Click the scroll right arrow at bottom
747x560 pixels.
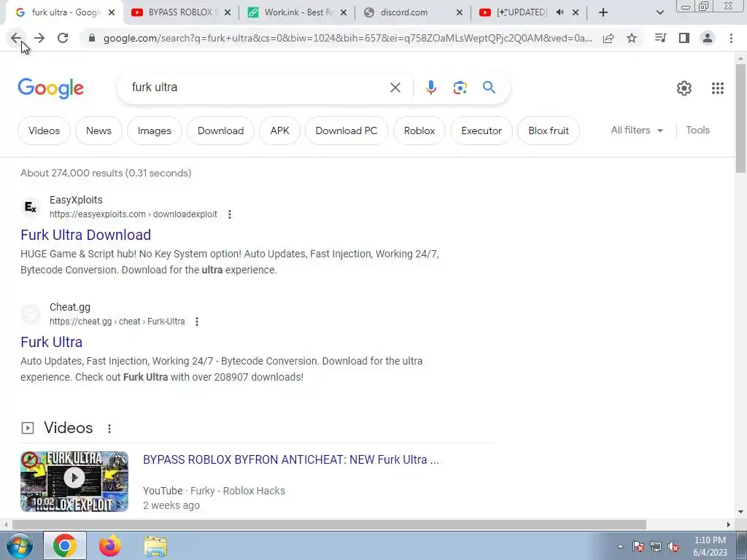click(x=729, y=525)
